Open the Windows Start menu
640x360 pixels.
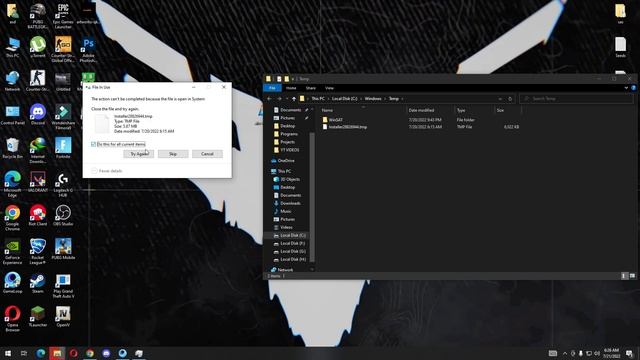[x=8, y=353]
